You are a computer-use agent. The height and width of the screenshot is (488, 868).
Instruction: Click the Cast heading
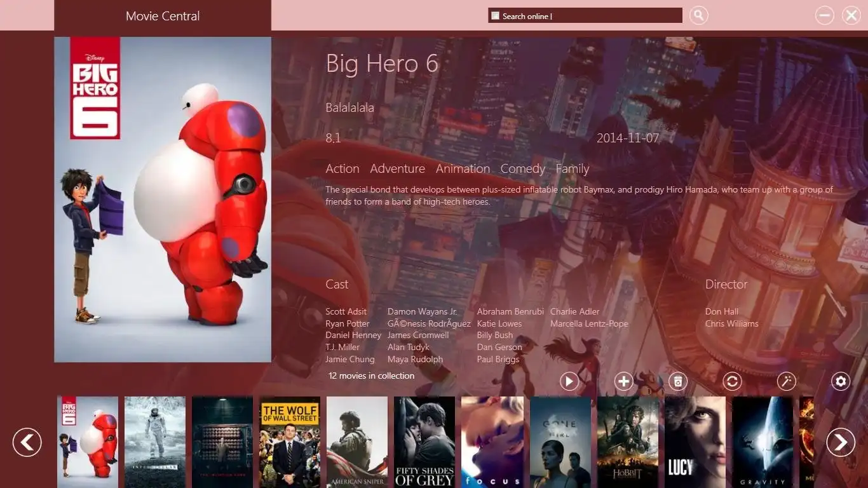coord(337,284)
